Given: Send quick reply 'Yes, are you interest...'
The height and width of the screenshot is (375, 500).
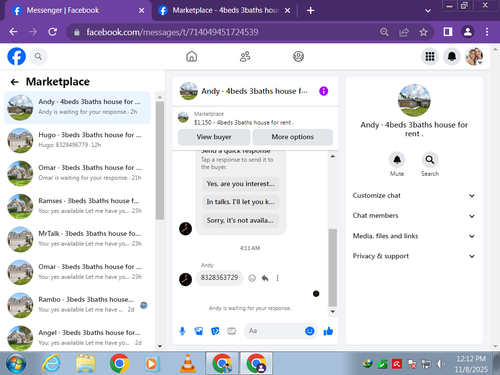Looking at the screenshot, I should pos(241,184).
